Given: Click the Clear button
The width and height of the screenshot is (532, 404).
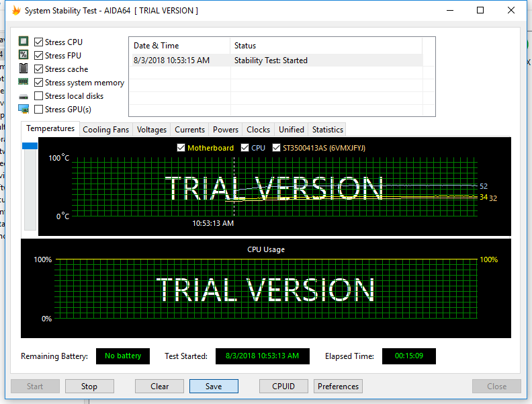Looking at the screenshot, I should point(159,387).
